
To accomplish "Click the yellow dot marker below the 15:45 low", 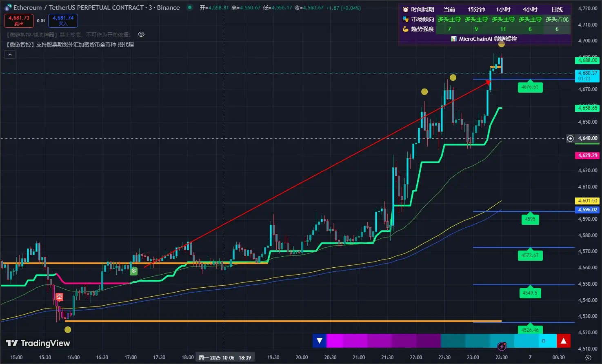I will tap(68, 330).
